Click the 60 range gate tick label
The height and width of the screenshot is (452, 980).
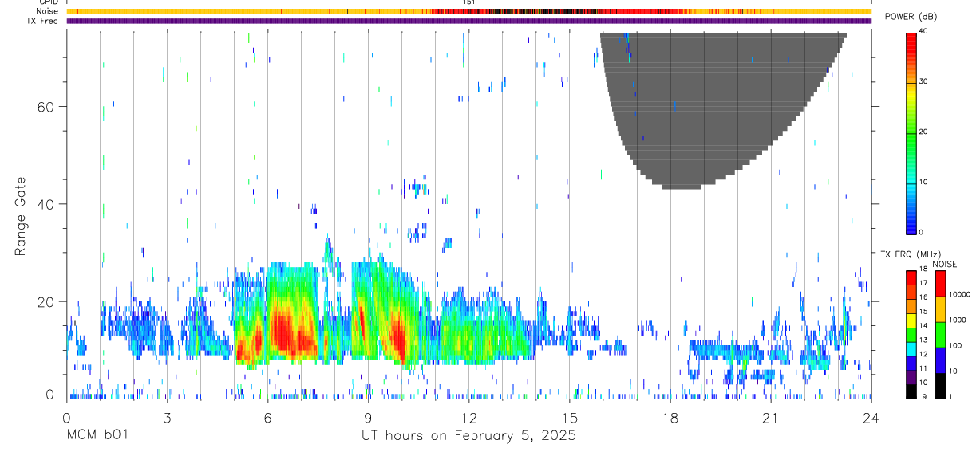coord(46,106)
